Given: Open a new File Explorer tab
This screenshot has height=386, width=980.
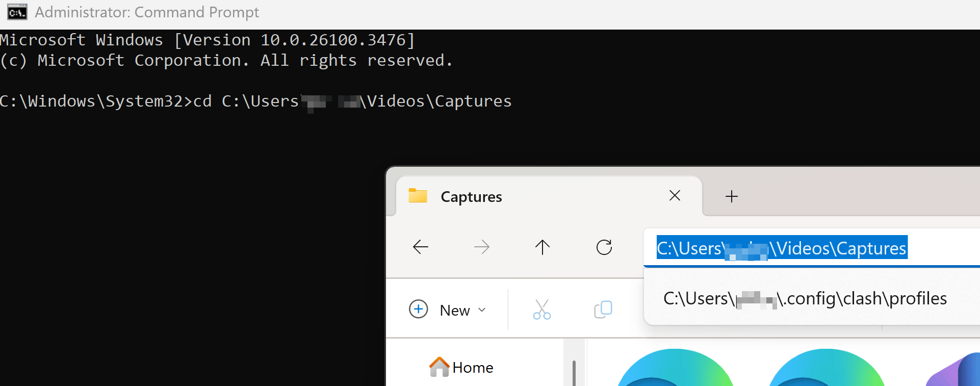Looking at the screenshot, I should pos(731,196).
